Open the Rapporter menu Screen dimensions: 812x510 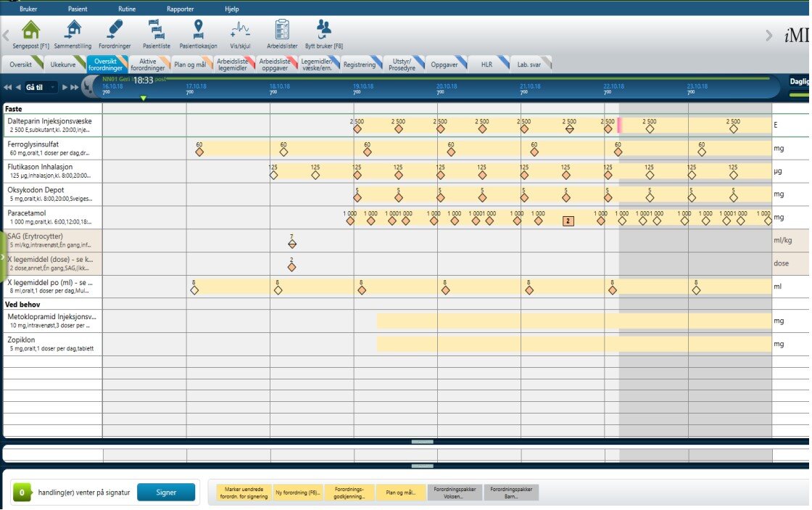click(180, 9)
